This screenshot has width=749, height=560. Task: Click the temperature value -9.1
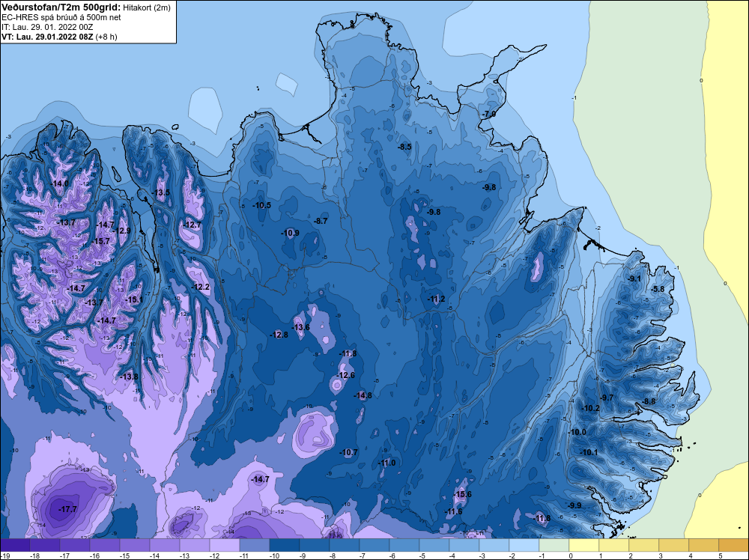coord(634,279)
